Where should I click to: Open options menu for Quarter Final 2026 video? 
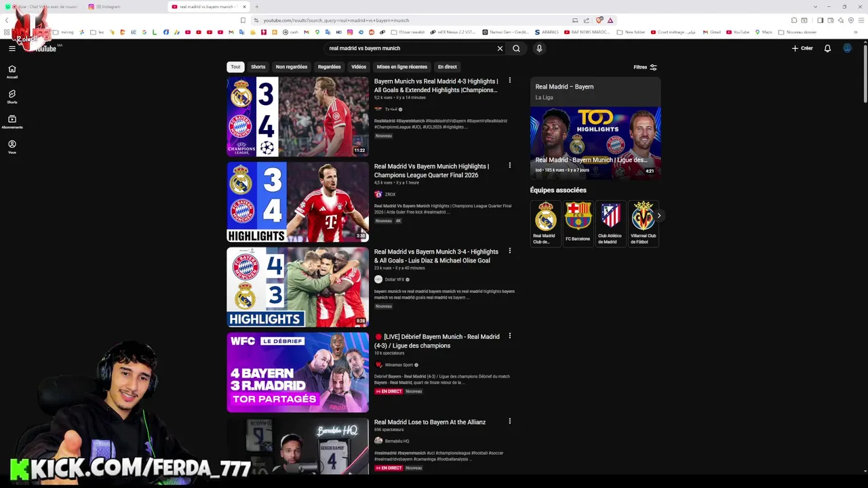click(x=510, y=165)
